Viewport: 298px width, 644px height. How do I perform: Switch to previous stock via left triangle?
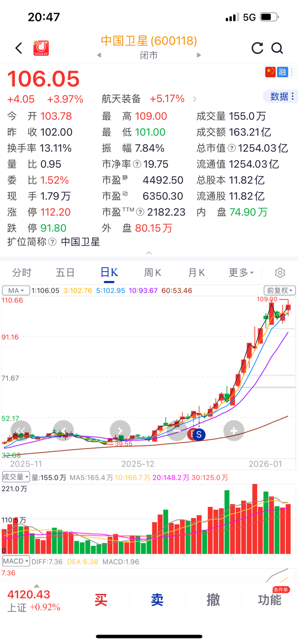tap(99, 55)
